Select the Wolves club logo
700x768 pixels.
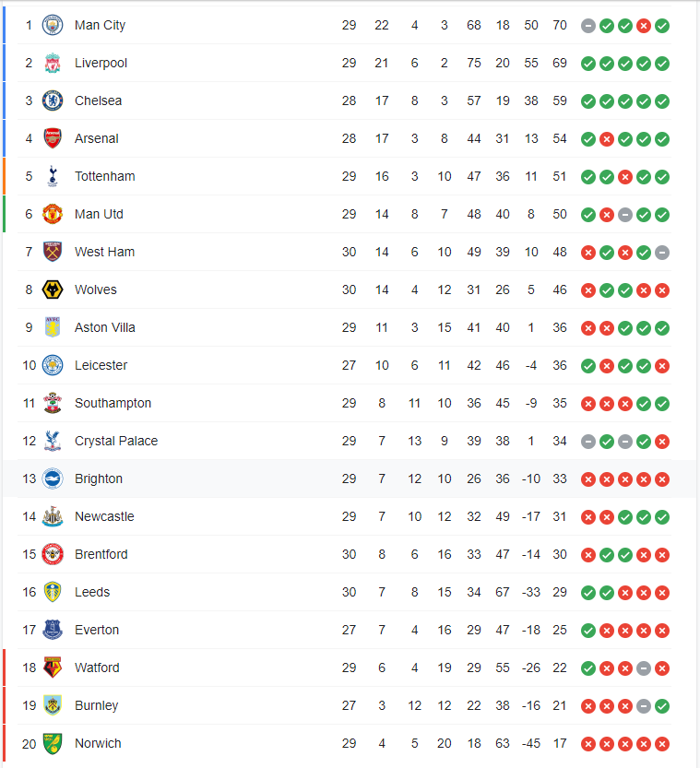[53, 289]
